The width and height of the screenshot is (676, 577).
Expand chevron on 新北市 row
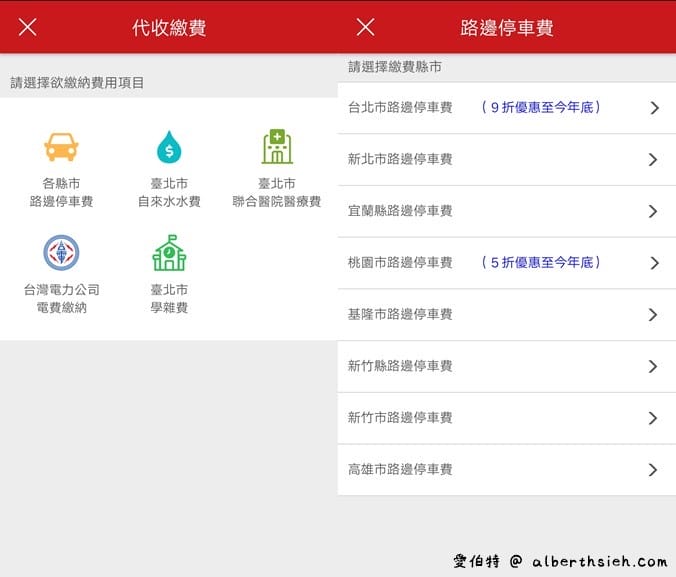(x=654, y=160)
